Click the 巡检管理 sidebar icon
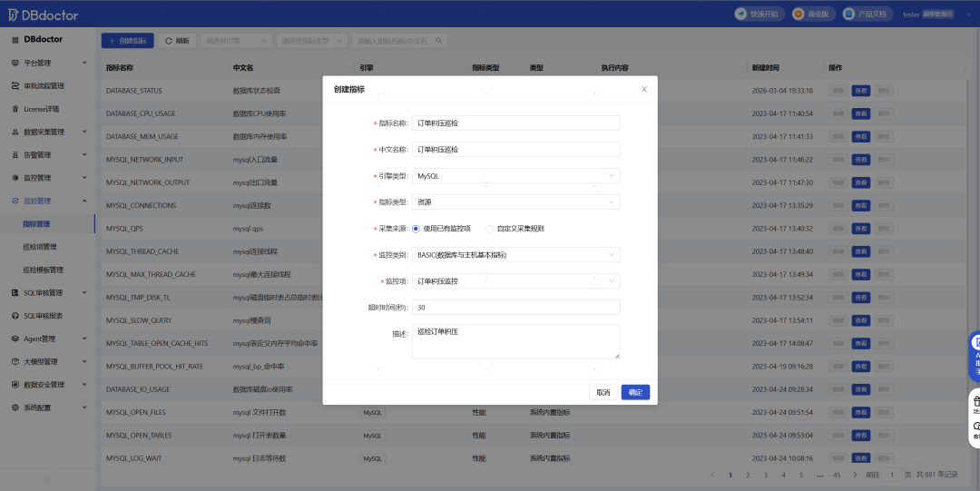The image size is (980, 491). click(x=15, y=201)
